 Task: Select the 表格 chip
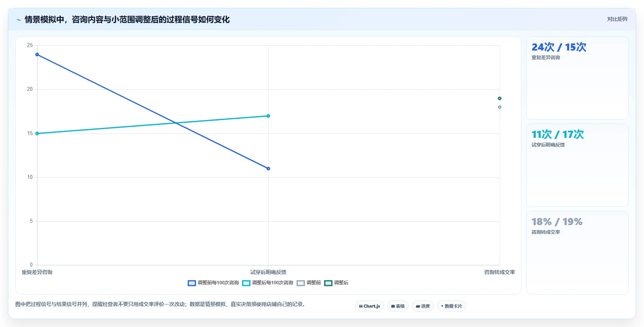point(398,306)
